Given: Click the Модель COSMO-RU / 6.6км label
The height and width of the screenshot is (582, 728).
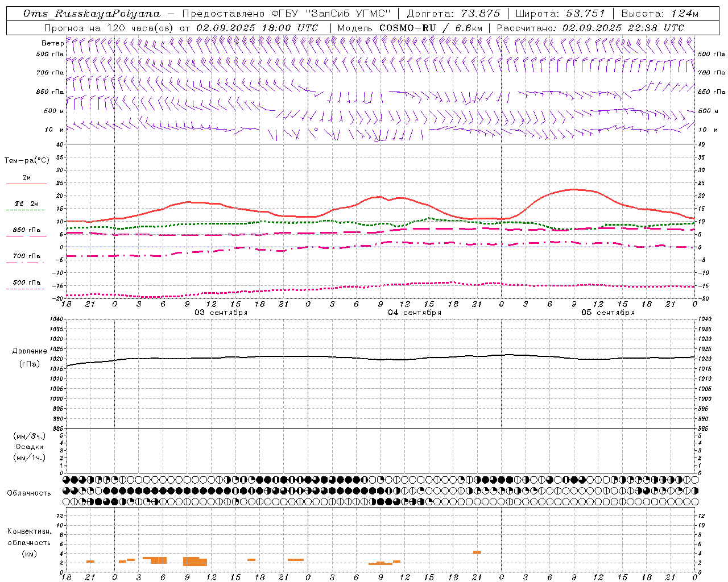Looking at the screenshot, I should pyautogui.click(x=410, y=28).
